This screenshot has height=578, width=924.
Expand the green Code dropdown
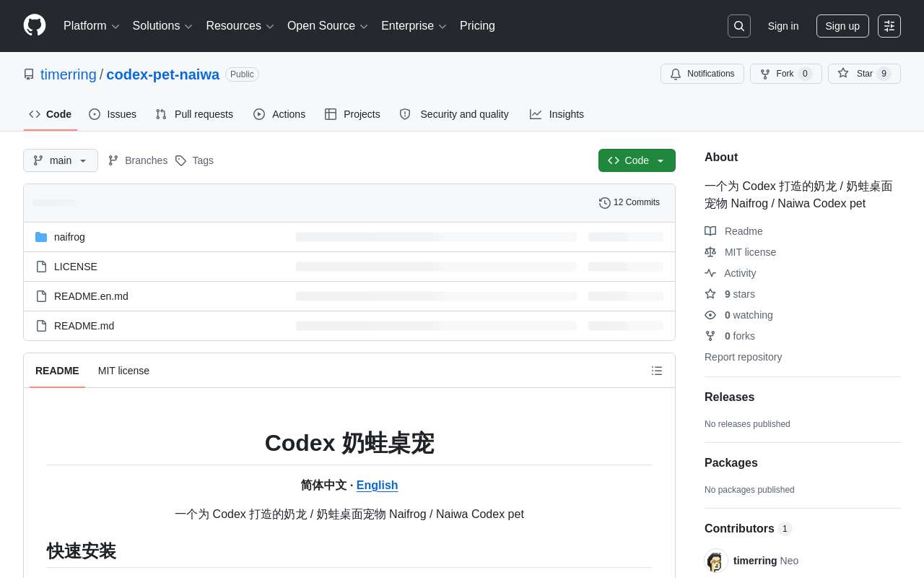point(637,160)
